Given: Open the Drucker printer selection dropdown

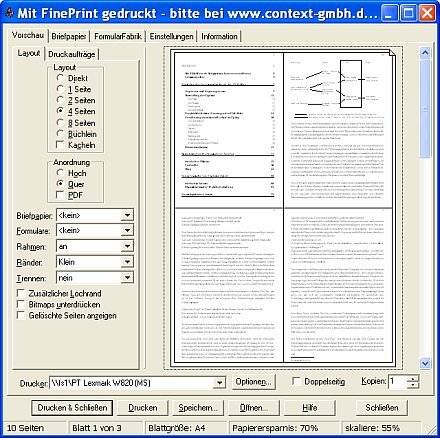Looking at the screenshot, I should (x=219, y=383).
